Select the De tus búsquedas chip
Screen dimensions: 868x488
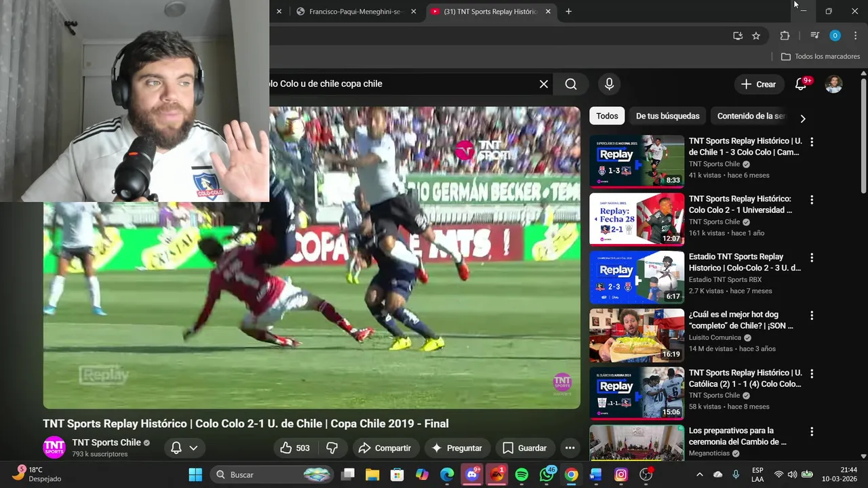[x=667, y=116]
